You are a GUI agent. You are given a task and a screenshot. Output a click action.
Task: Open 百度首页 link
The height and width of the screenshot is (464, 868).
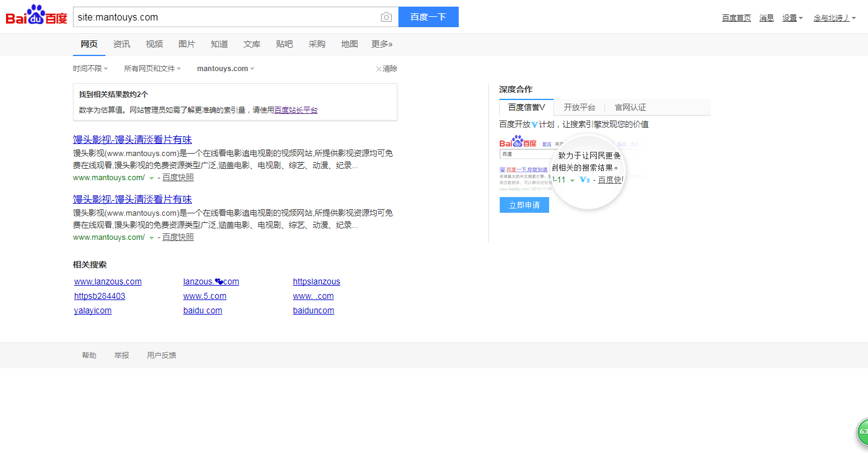[737, 18]
